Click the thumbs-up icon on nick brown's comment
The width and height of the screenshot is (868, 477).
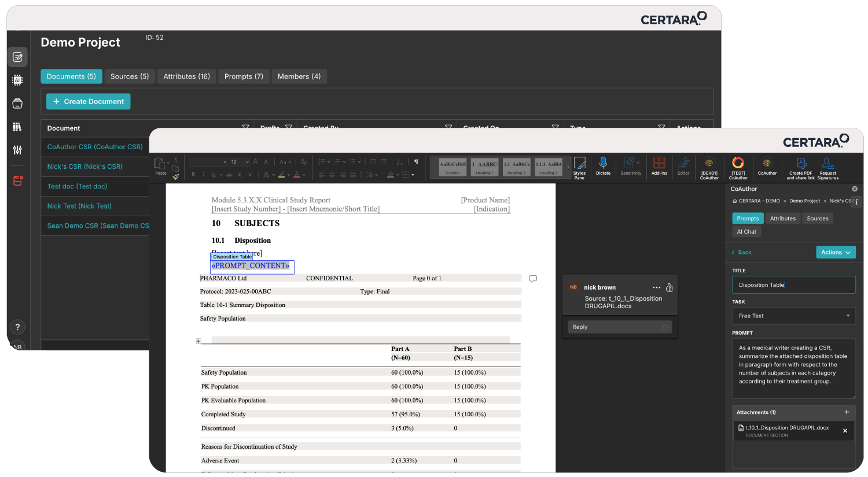pos(670,287)
